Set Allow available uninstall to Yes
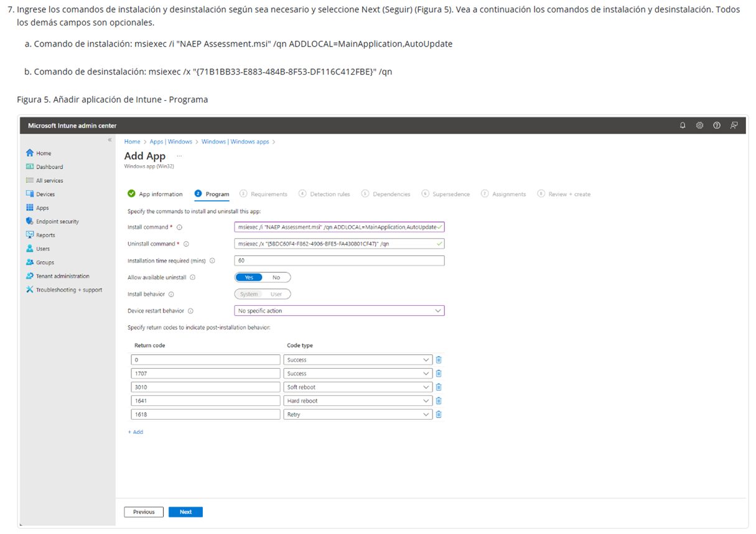Viewport: 756px width, 534px height. coord(249,278)
